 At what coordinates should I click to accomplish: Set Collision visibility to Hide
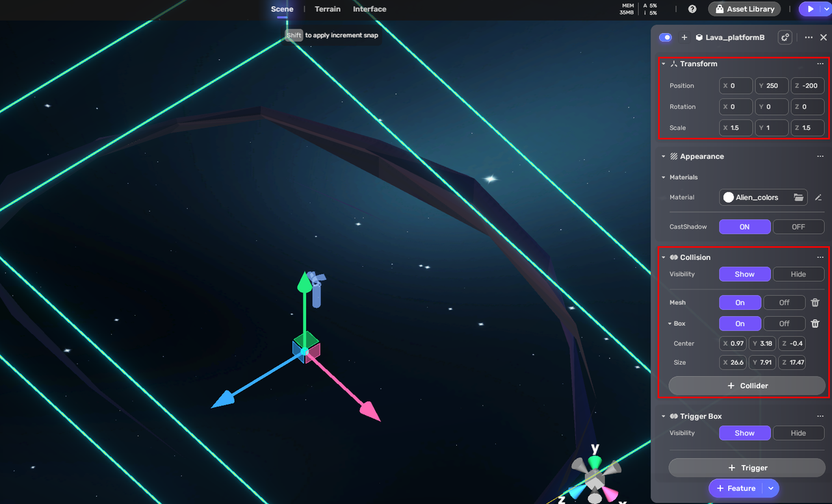tap(798, 274)
